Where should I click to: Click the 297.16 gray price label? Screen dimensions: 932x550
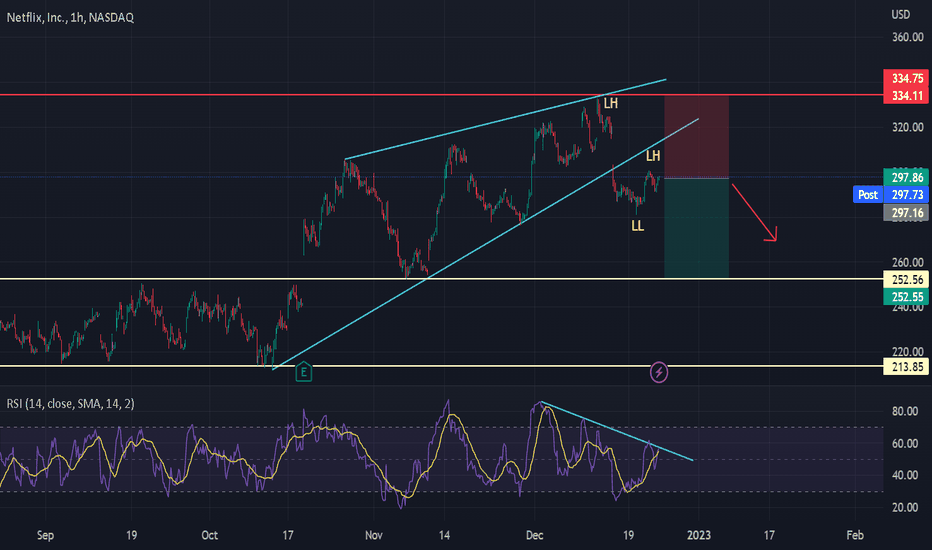[x=907, y=212]
